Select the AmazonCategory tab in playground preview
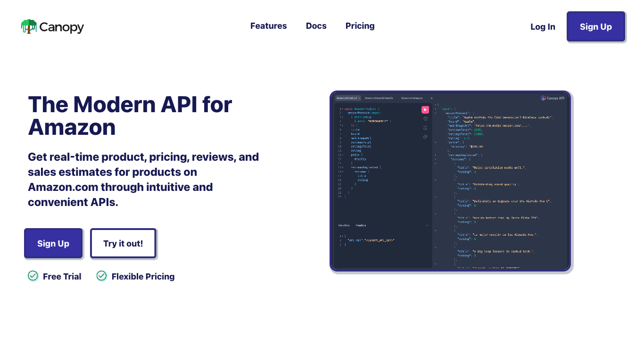The height and width of the screenshot is (362, 644). pyautogui.click(x=412, y=98)
